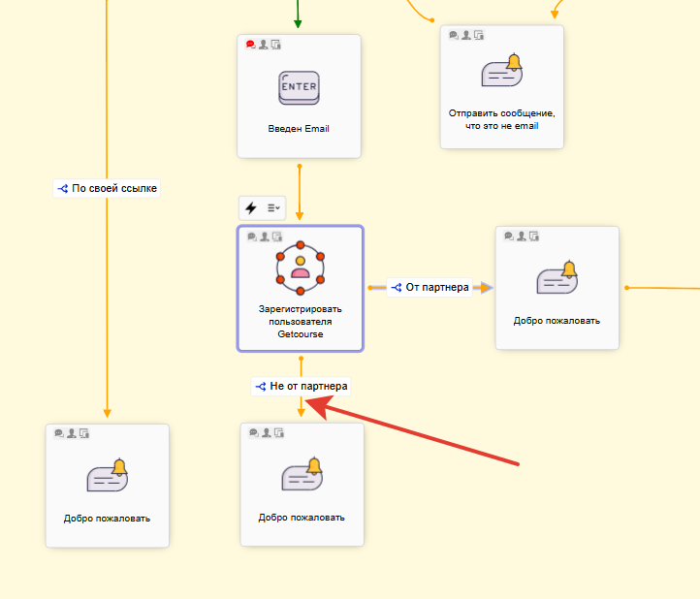The width and height of the screenshot is (700, 599).
Task: Click the По своей ссылке branch label
Action: click(x=107, y=188)
